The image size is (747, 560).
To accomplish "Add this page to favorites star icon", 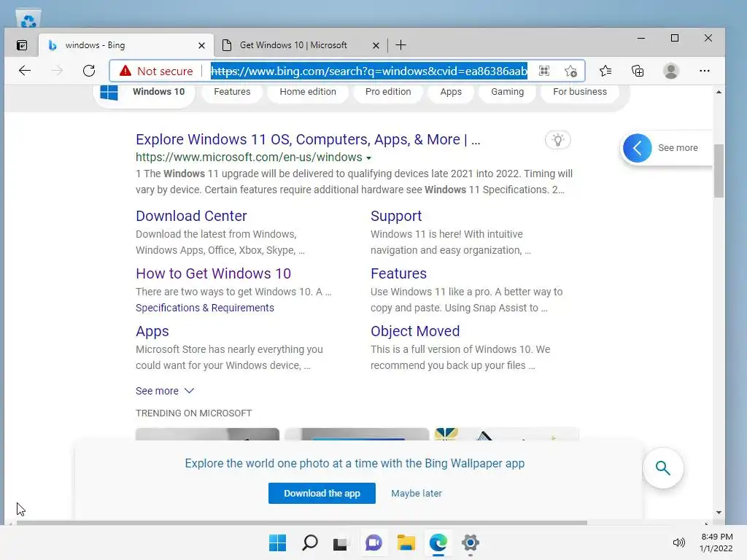I will [x=570, y=71].
